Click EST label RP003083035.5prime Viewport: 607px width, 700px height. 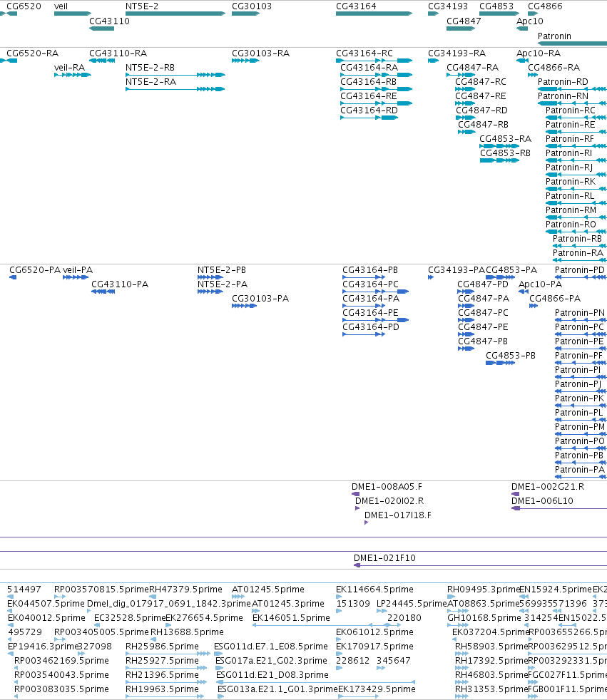pyautogui.click(x=61, y=689)
